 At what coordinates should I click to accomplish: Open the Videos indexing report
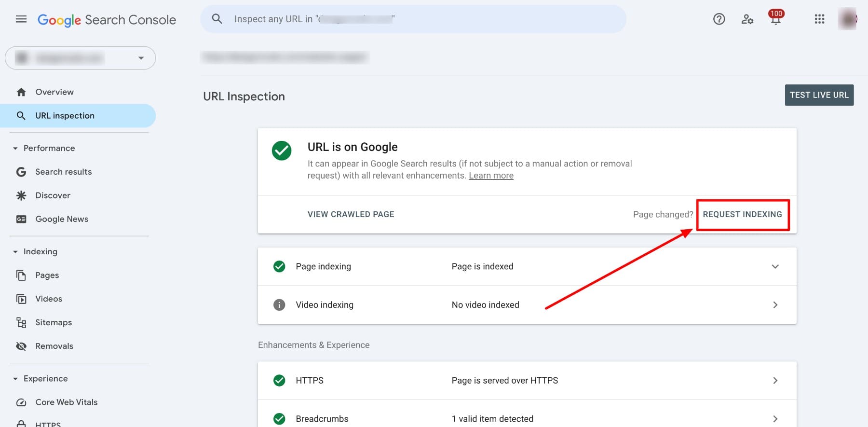click(49, 299)
